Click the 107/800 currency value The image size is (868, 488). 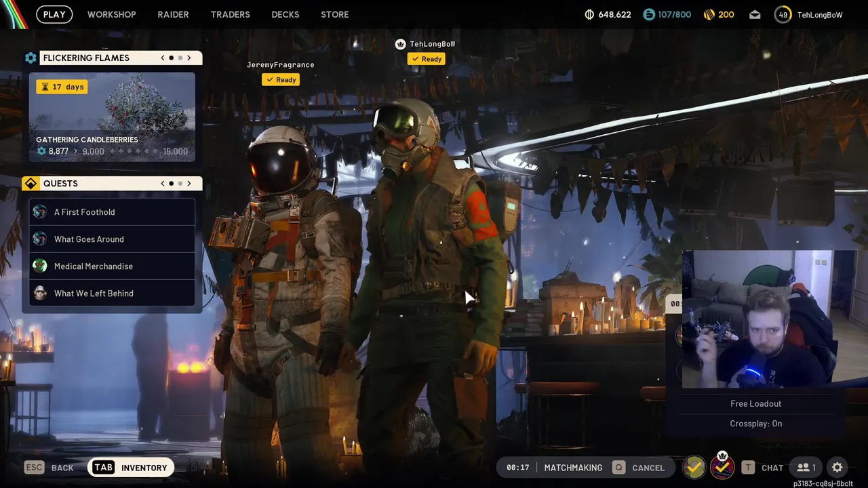click(674, 14)
